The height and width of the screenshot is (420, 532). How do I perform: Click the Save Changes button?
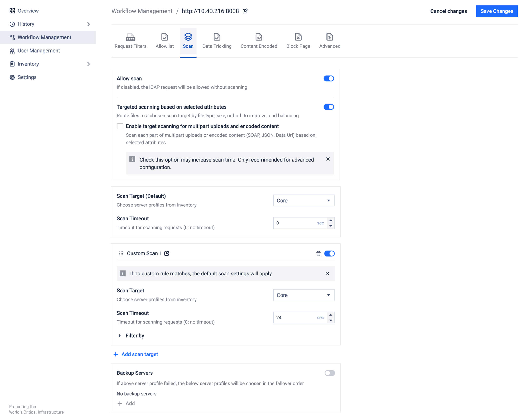click(497, 11)
